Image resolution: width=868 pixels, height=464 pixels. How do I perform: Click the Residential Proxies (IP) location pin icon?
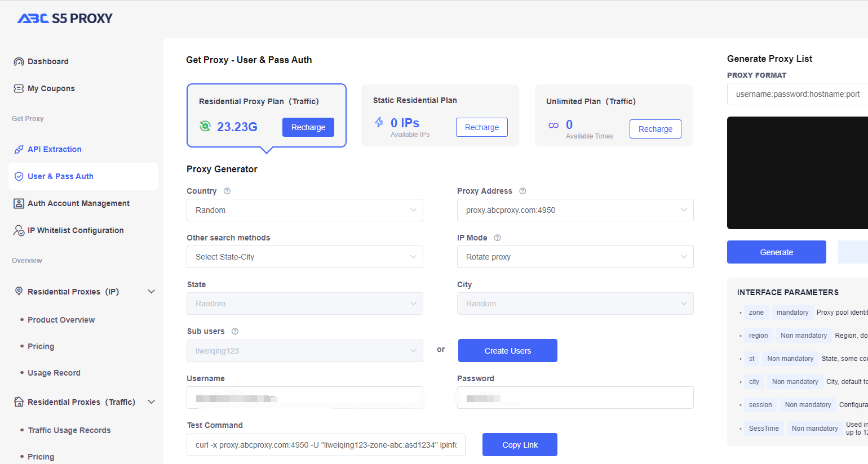(x=19, y=291)
